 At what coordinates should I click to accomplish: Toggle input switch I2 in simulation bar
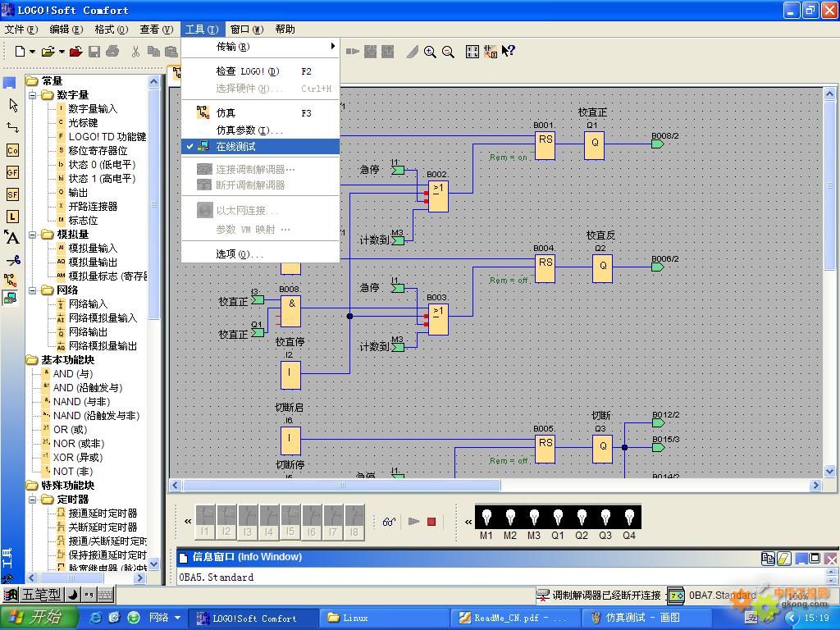tap(226, 521)
